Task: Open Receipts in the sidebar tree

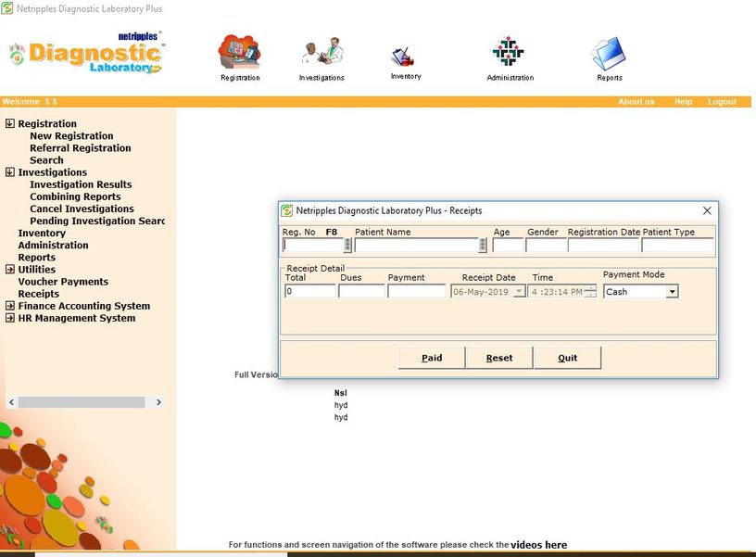Action: point(39,294)
